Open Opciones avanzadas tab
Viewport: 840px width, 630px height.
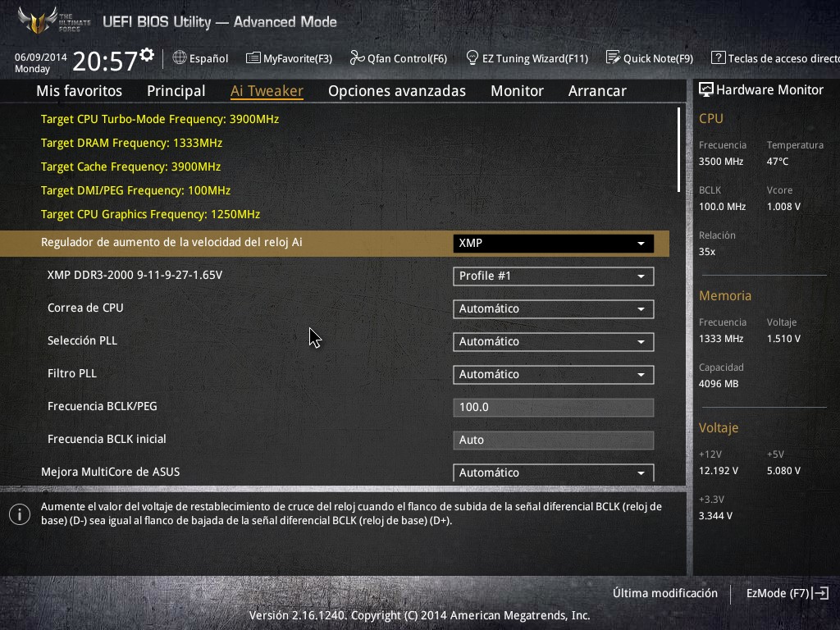[397, 91]
